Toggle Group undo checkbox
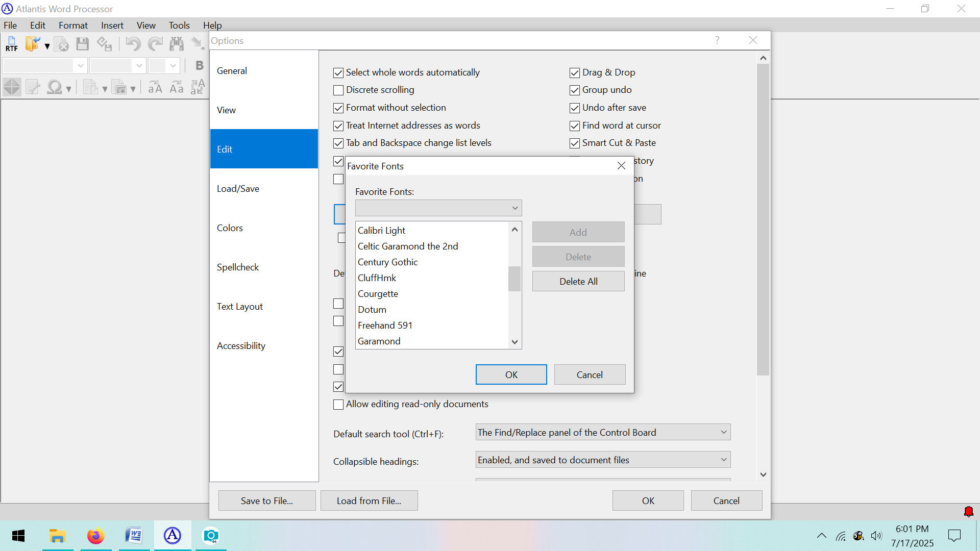This screenshot has height=551, width=980. (x=575, y=90)
